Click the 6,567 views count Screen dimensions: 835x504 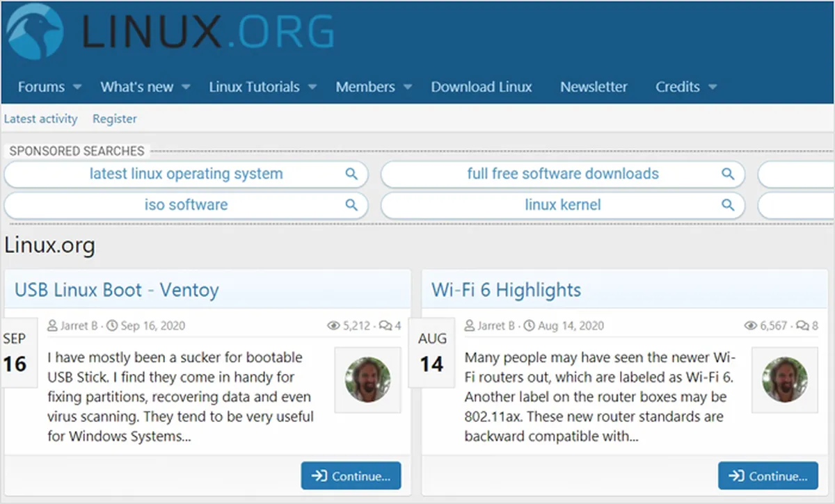[x=774, y=325]
